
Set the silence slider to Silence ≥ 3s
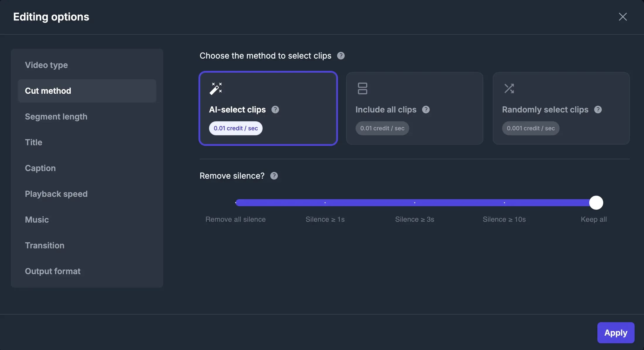point(414,202)
